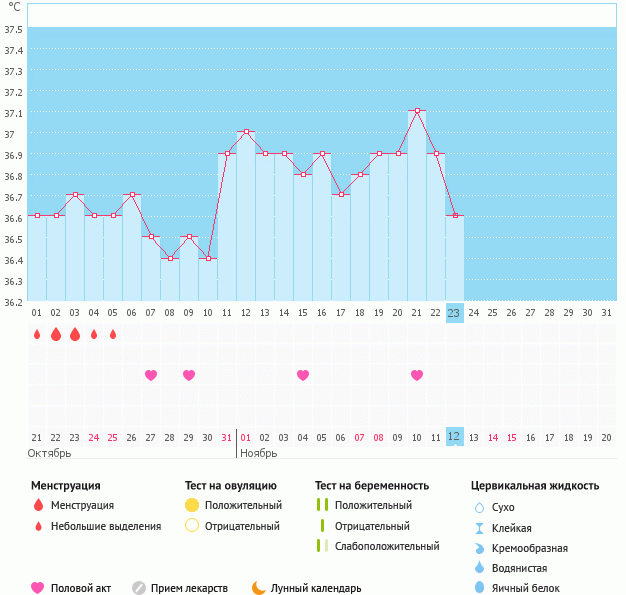Click the orange Лунный календарь moon icon

pos(259,588)
